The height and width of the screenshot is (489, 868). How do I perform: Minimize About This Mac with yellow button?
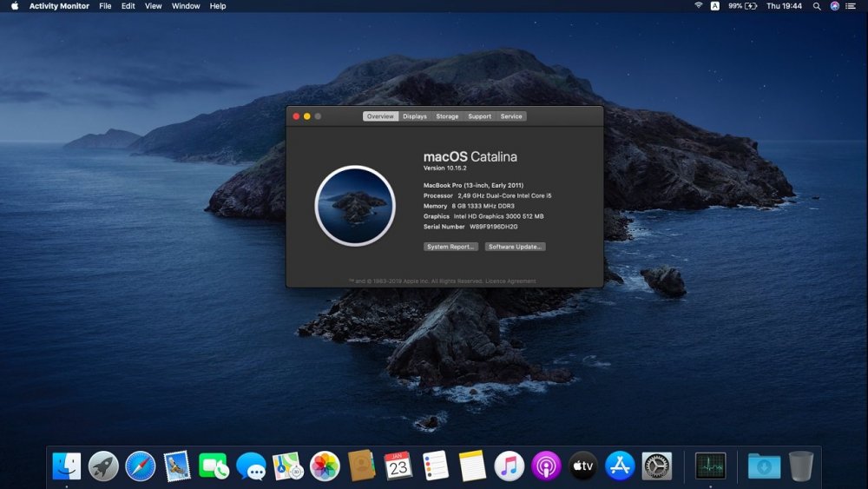coord(306,116)
